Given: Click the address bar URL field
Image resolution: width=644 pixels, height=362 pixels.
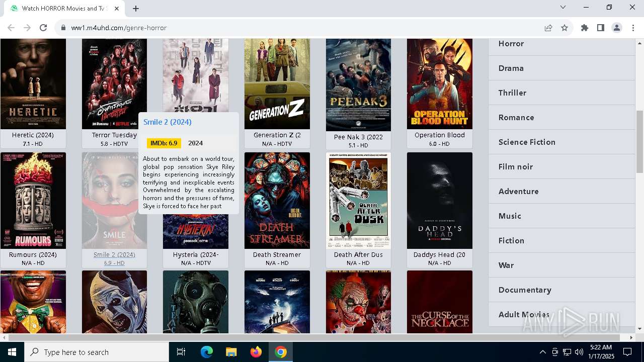Looking at the screenshot, I should coord(302,28).
